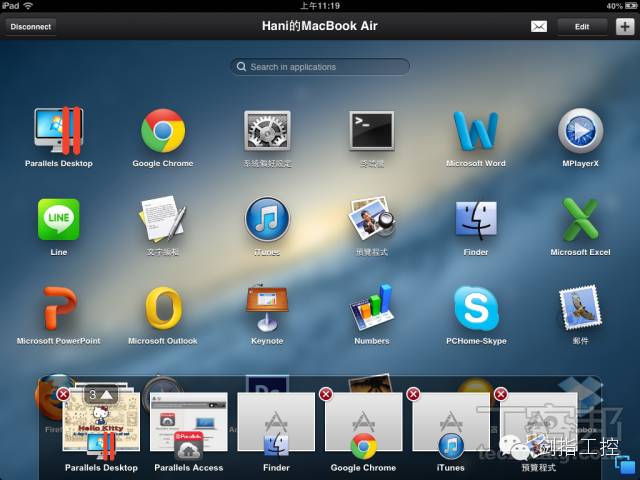Switch to Finder window thumbnail
Image resolution: width=640 pixels, height=480 pixels.
tap(276, 422)
